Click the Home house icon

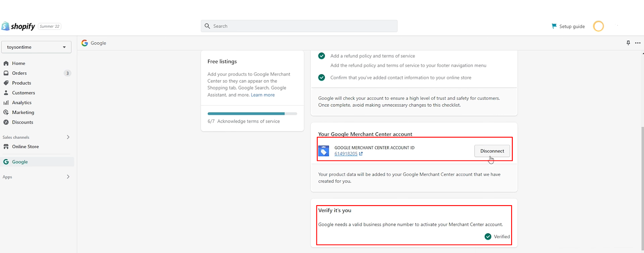click(6, 64)
